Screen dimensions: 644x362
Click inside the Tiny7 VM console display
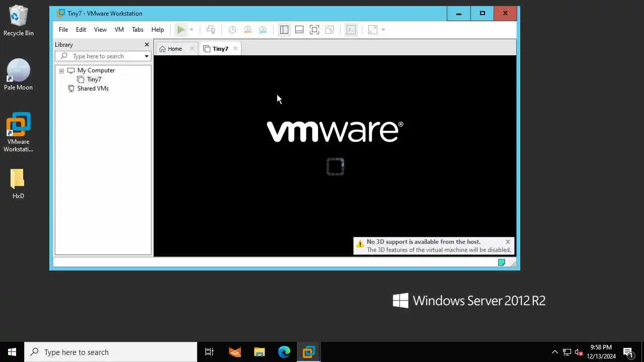(335, 156)
